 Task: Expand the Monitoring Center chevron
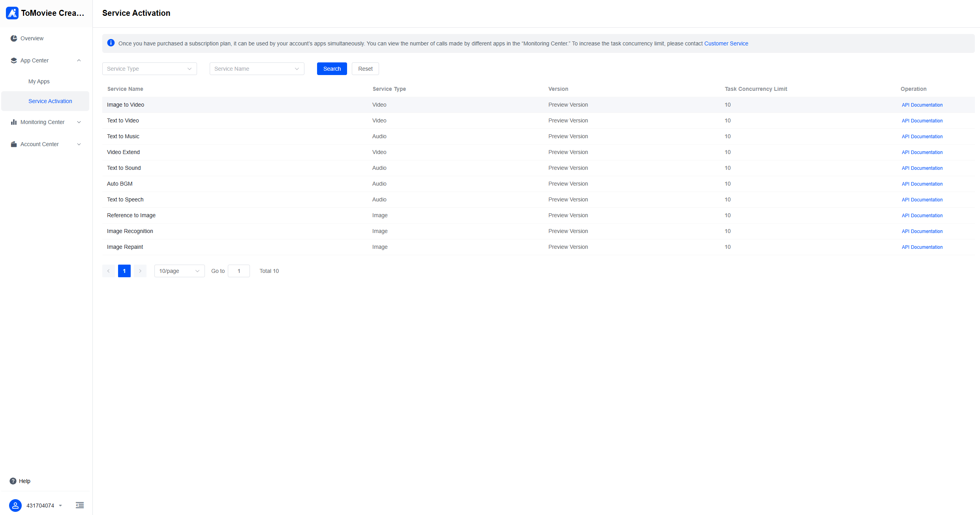tap(79, 122)
